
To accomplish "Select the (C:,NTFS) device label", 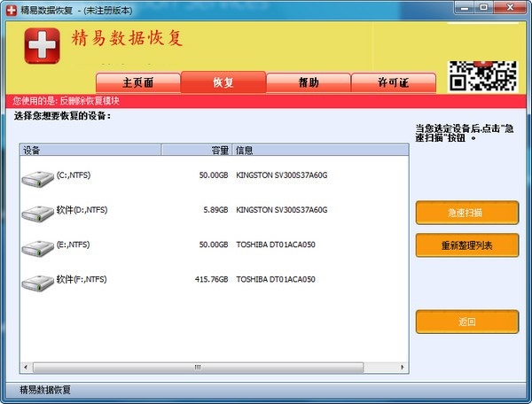I will click(x=74, y=175).
